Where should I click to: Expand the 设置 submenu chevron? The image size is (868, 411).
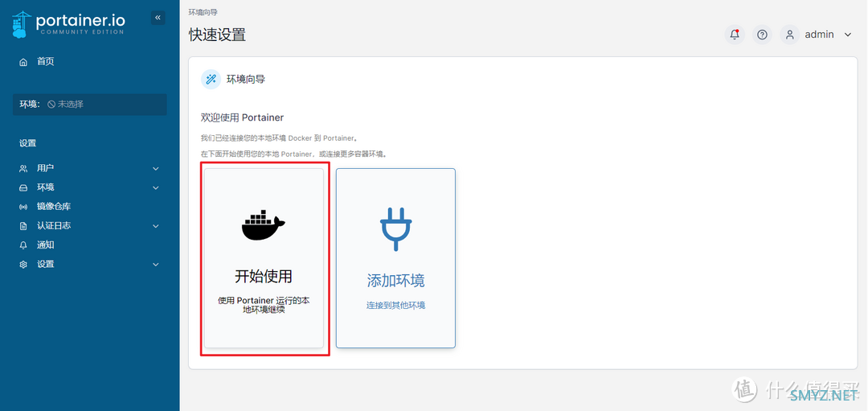point(156,265)
